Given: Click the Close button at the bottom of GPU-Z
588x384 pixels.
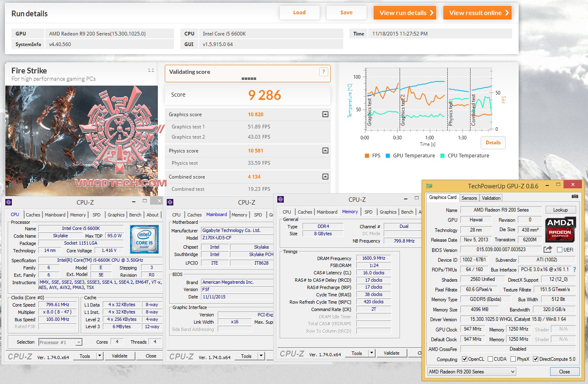Looking at the screenshot, I should click(x=564, y=372).
